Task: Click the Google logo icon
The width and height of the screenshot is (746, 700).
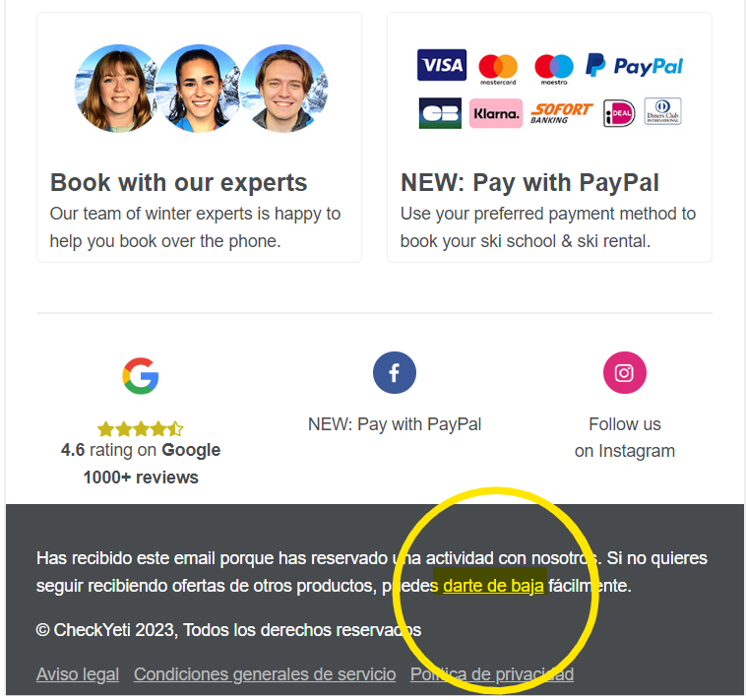Action: 141,375
